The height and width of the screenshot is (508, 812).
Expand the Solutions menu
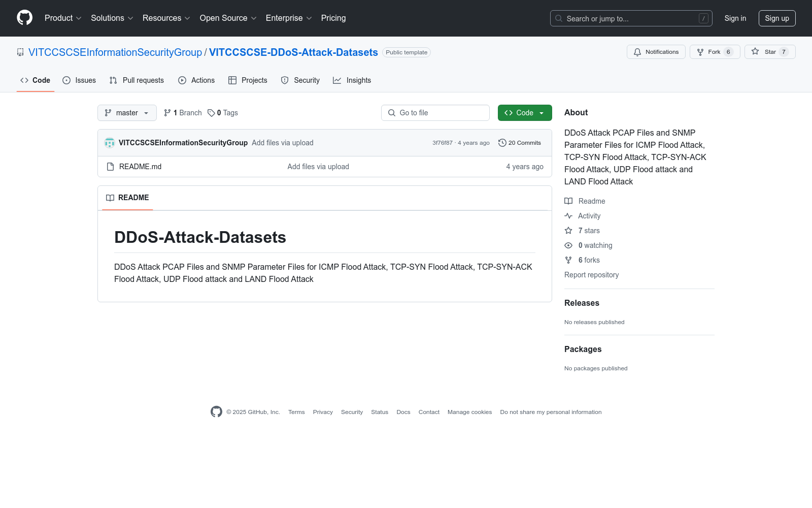coord(112,18)
